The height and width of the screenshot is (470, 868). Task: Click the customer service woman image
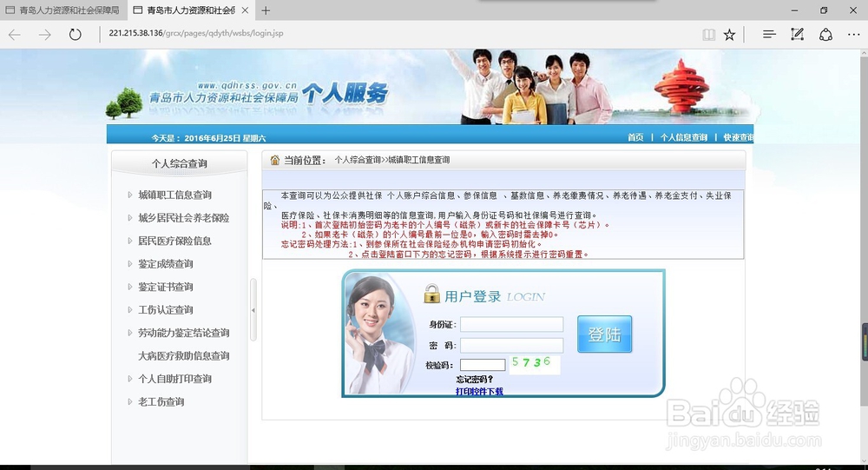(378, 334)
